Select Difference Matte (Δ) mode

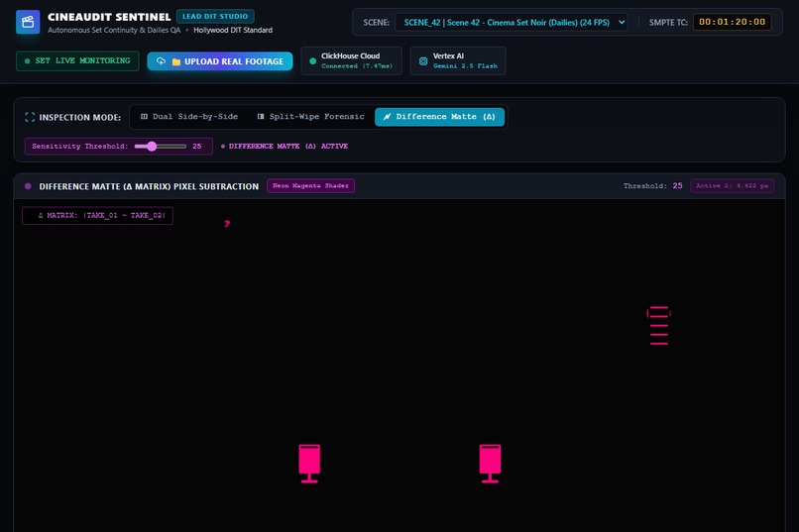(x=439, y=117)
